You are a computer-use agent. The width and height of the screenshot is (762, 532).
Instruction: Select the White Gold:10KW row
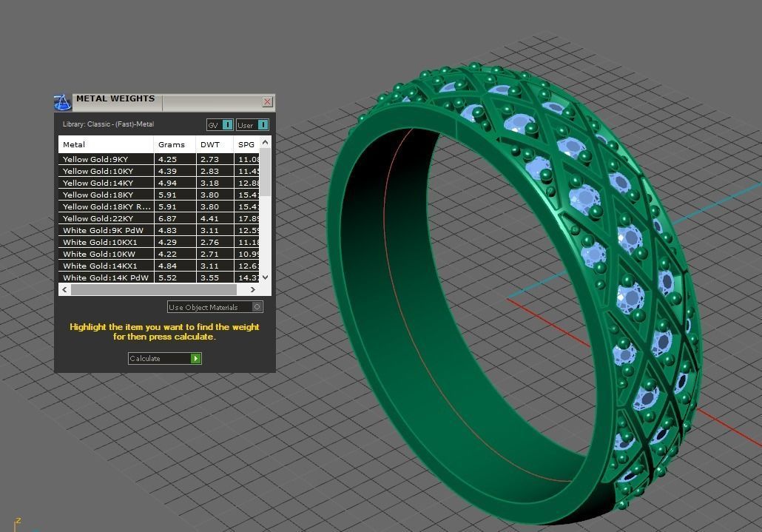[x=159, y=254]
